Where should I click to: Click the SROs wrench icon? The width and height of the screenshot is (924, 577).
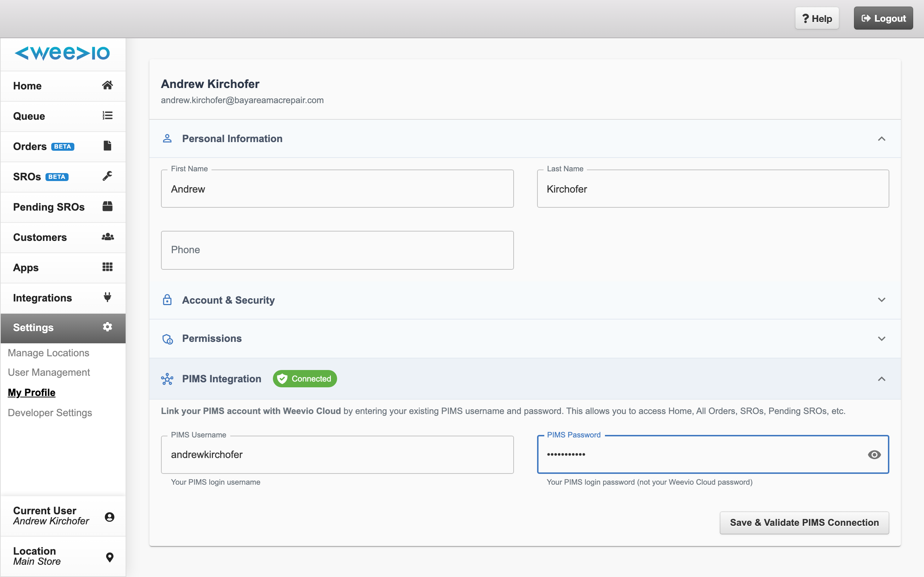[x=107, y=176]
